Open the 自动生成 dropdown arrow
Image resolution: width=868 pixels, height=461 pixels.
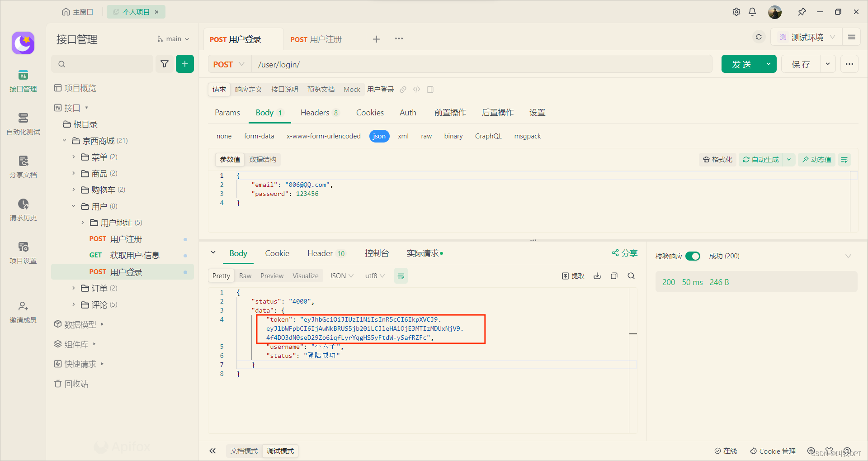pos(789,160)
